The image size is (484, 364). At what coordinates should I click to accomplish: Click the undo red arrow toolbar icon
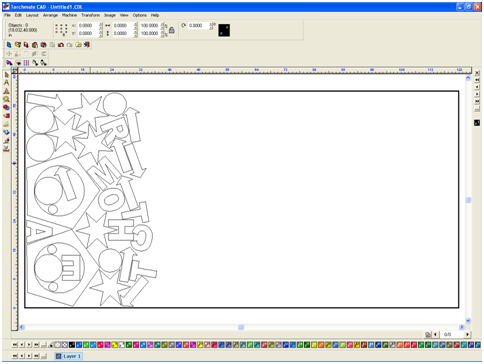(x=61, y=45)
